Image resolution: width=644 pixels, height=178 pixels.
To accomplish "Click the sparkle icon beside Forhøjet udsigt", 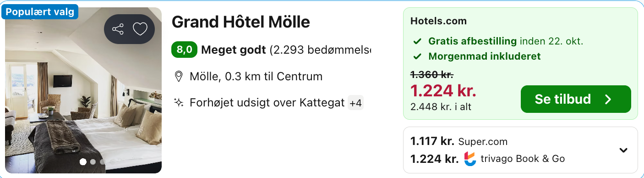I will 179,102.
